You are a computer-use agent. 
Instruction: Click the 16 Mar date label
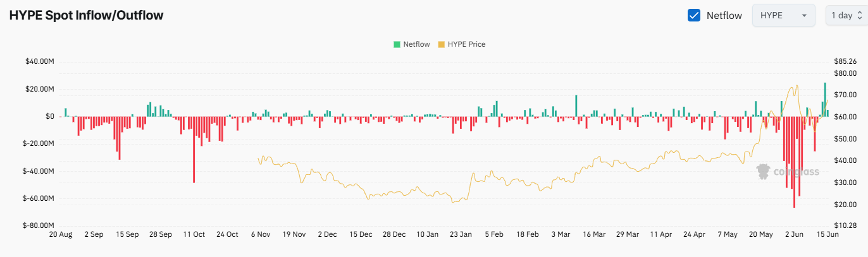pos(594,234)
